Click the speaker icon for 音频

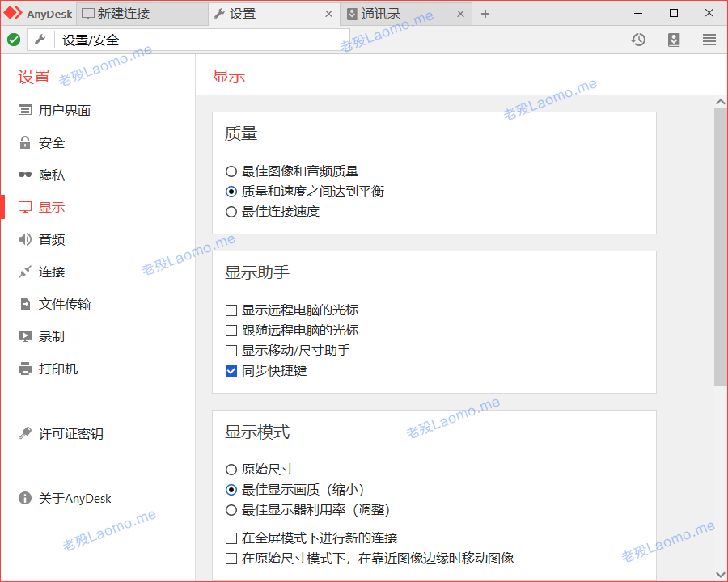point(24,239)
